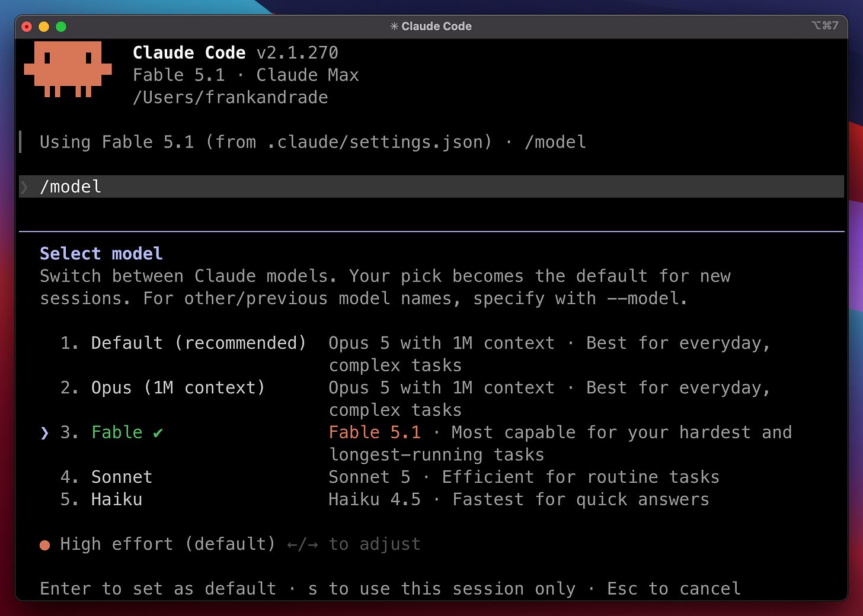Click the arrow keys adjust hint
The height and width of the screenshot is (616, 863).
point(354,544)
